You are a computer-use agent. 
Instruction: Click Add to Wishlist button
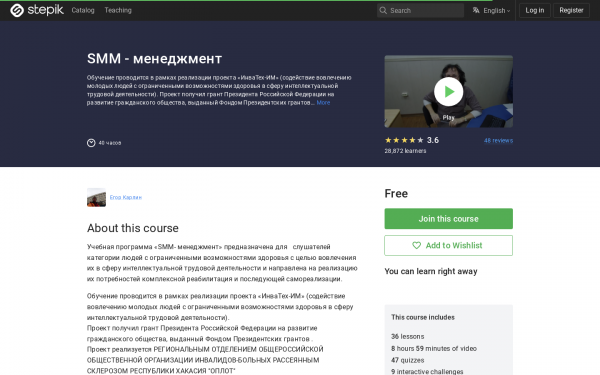448,245
